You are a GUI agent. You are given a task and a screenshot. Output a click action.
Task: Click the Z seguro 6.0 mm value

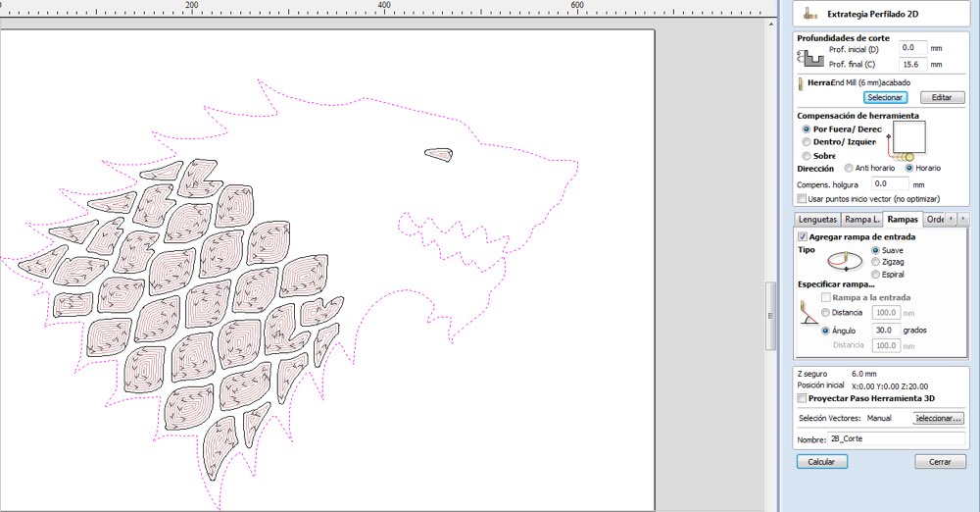[864, 374]
